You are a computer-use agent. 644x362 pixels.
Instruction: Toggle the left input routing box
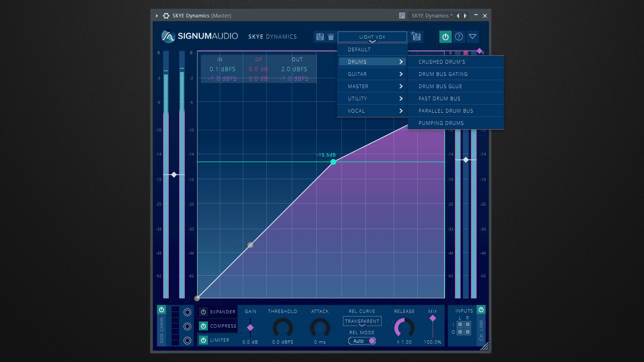click(x=461, y=324)
